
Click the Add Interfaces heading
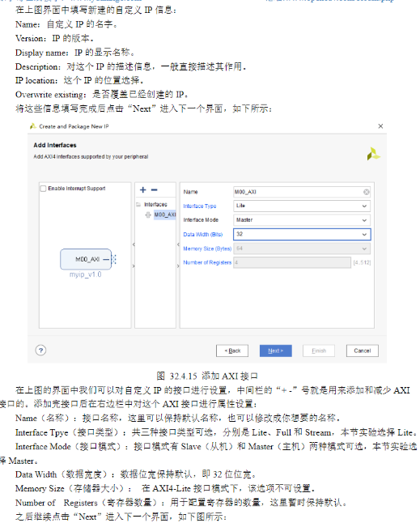[55, 145]
